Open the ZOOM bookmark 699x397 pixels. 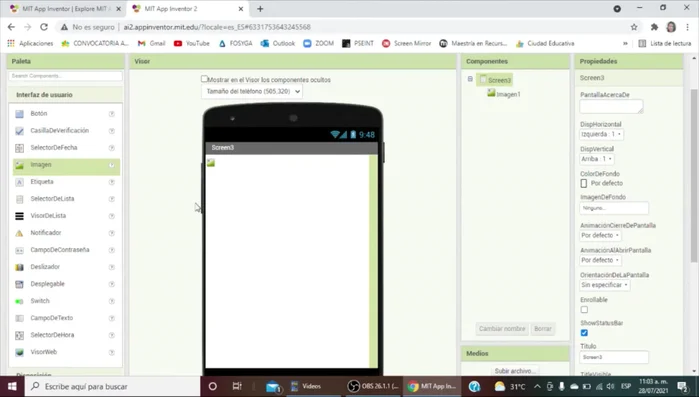[318, 44]
